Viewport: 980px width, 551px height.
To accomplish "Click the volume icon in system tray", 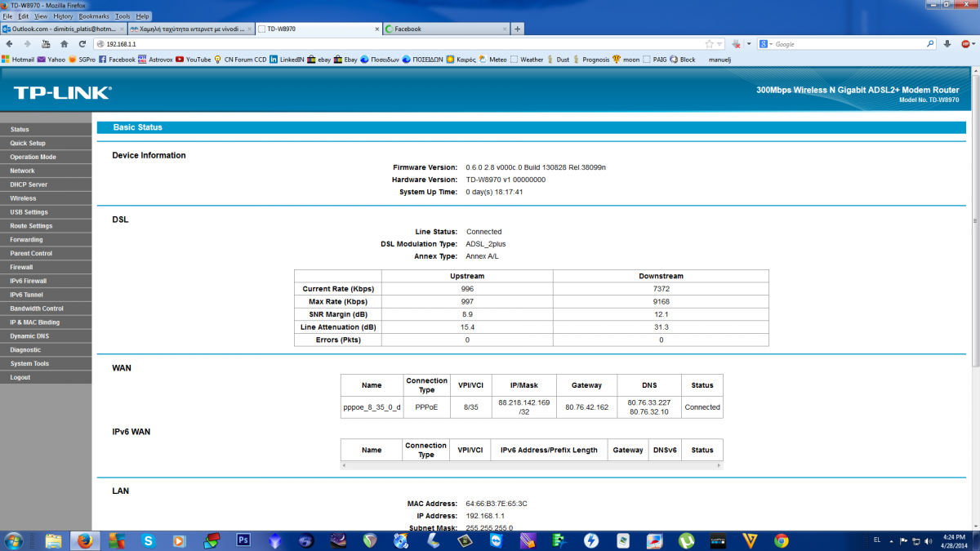I will coord(929,540).
